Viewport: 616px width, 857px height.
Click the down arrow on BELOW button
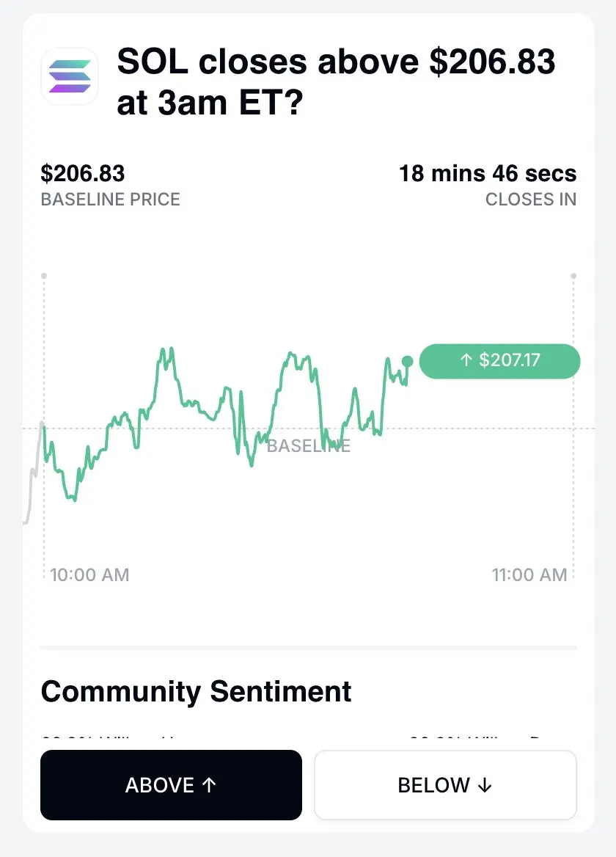485,785
